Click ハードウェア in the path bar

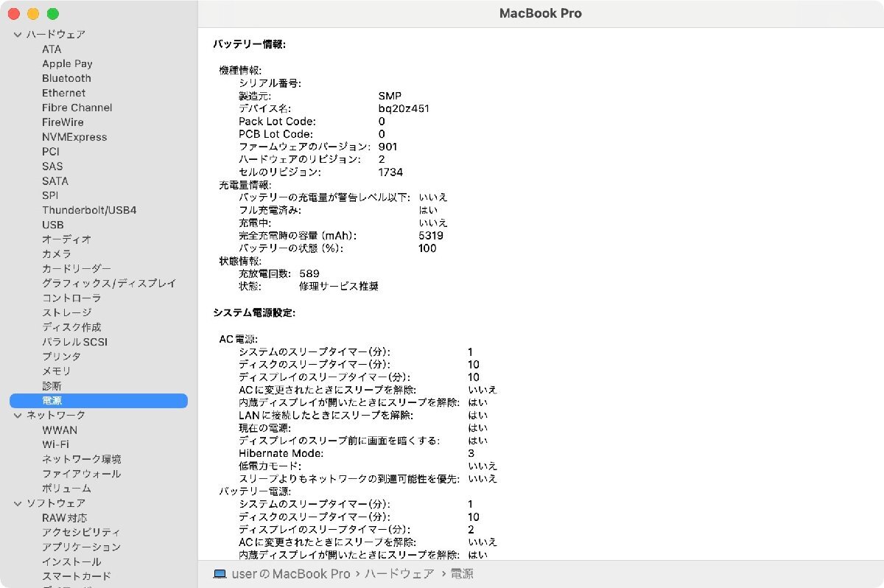(x=399, y=573)
